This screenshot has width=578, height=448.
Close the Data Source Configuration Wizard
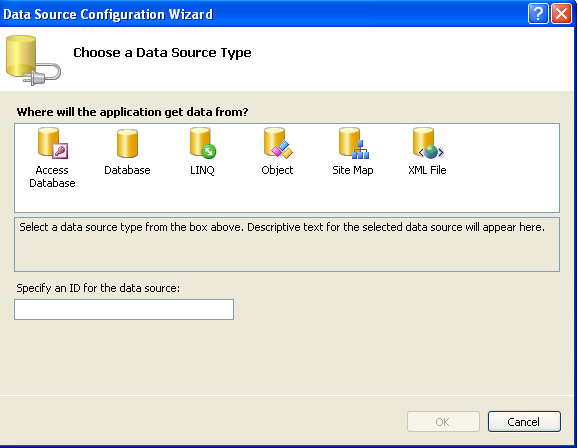pos(561,14)
